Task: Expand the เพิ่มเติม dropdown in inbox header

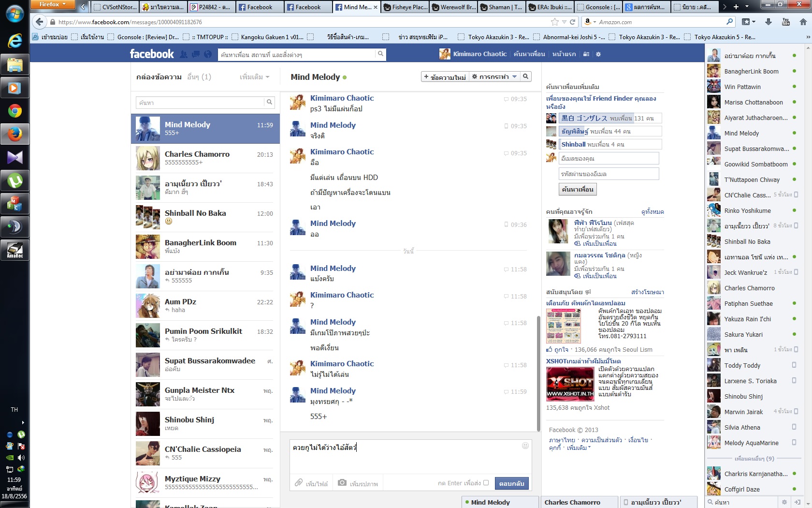Action: [x=255, y=77]
